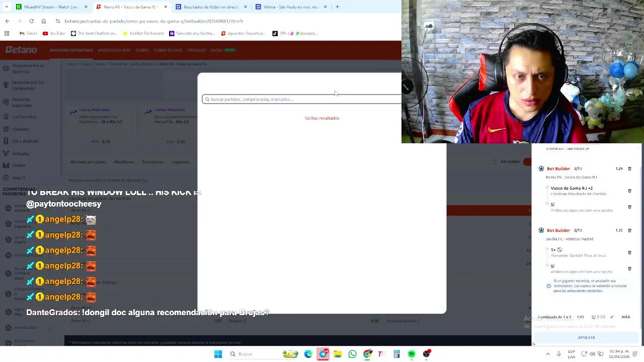Open the browser home page
Viewport: 644px width, 362px height.
coord(44,21)
